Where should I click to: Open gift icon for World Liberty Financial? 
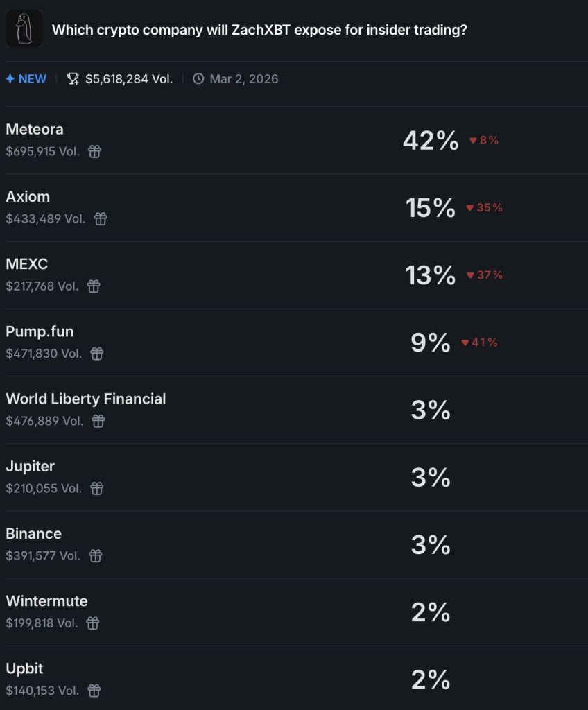coord(98,421)
